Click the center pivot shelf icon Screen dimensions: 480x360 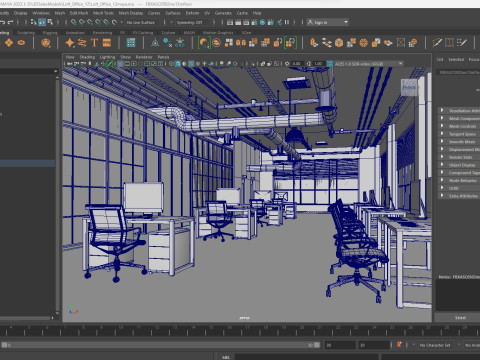[x=155, y=43]
